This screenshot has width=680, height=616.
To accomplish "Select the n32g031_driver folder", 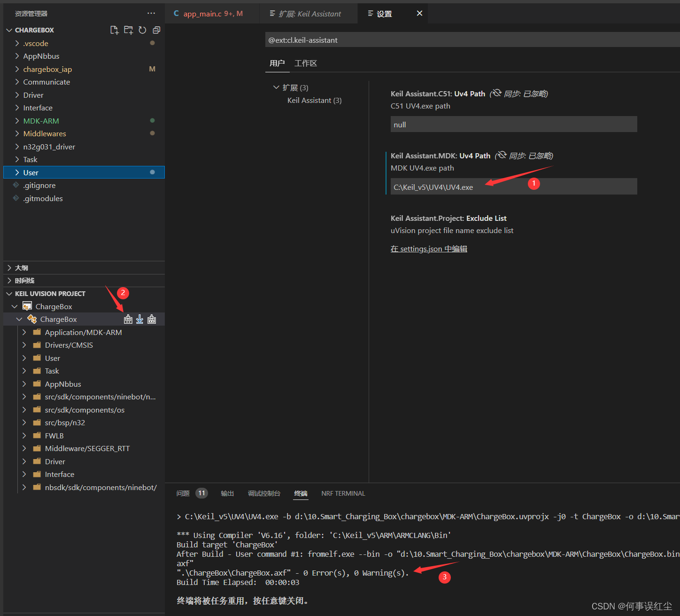I will [x=49, y=147].
